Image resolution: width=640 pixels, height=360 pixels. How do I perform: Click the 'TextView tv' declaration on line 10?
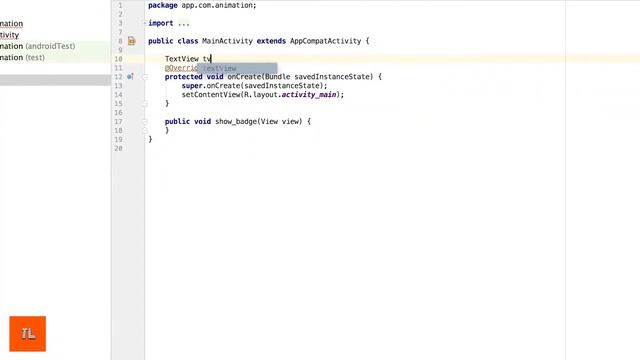(188, 59)
